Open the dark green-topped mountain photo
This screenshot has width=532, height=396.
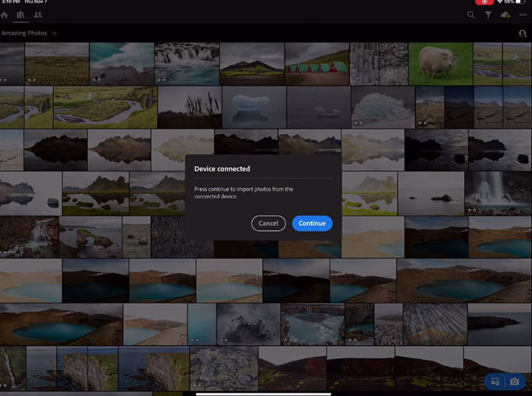(252, 64)
